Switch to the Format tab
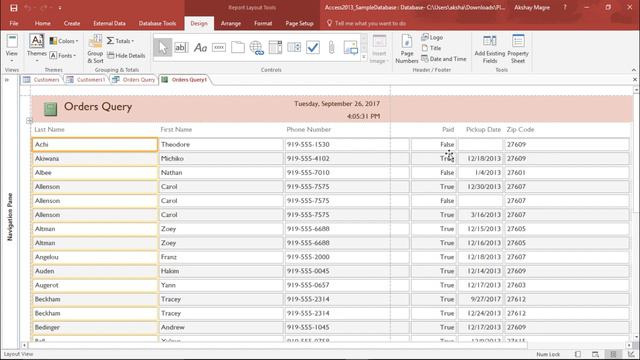This screenshot has height=360, width=640. pos(263,23)
